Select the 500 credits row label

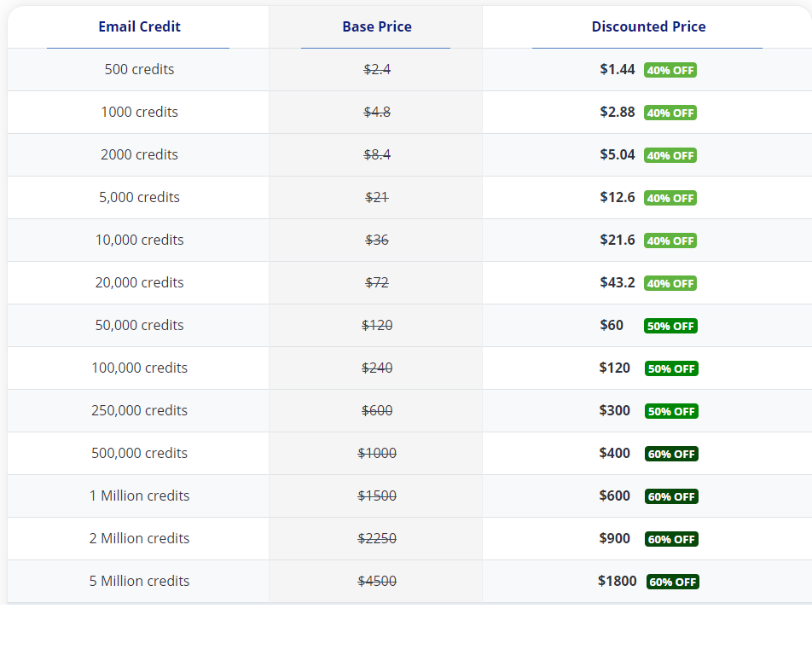[x=139, y=69]
